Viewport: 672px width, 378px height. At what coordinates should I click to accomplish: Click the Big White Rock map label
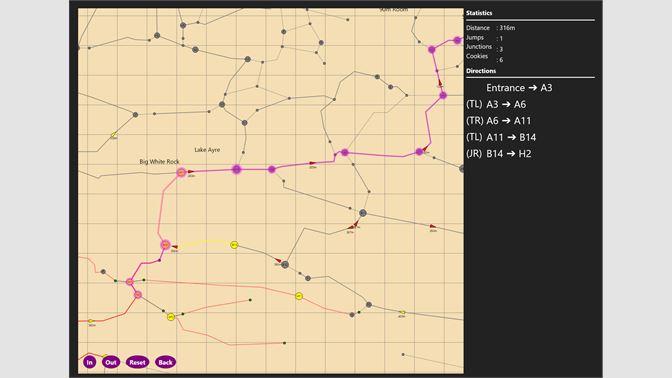pyautogui.click(x=159, y=162)
